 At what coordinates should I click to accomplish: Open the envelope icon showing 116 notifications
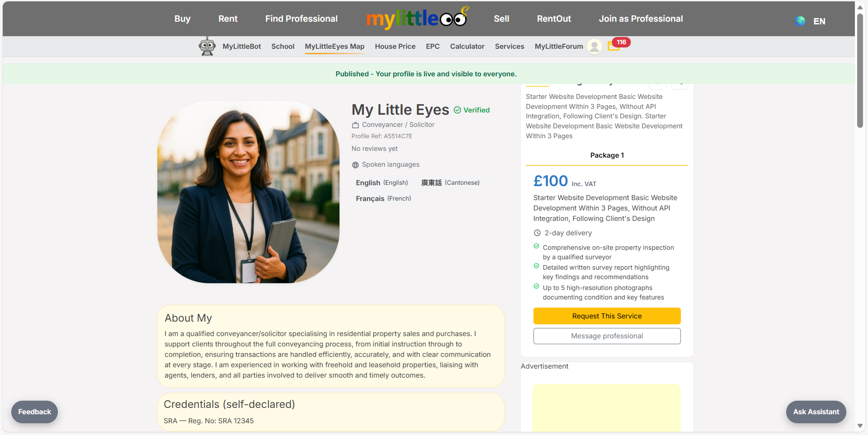click(613, 47)
